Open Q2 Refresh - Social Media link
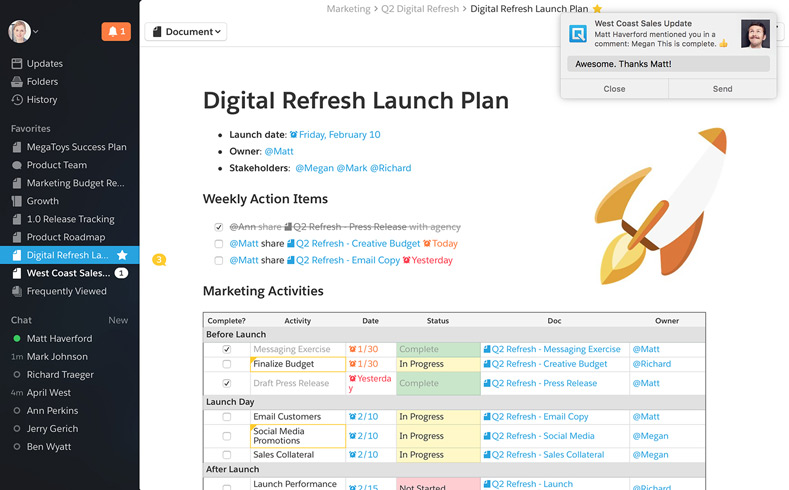 [x=542, y=436]
